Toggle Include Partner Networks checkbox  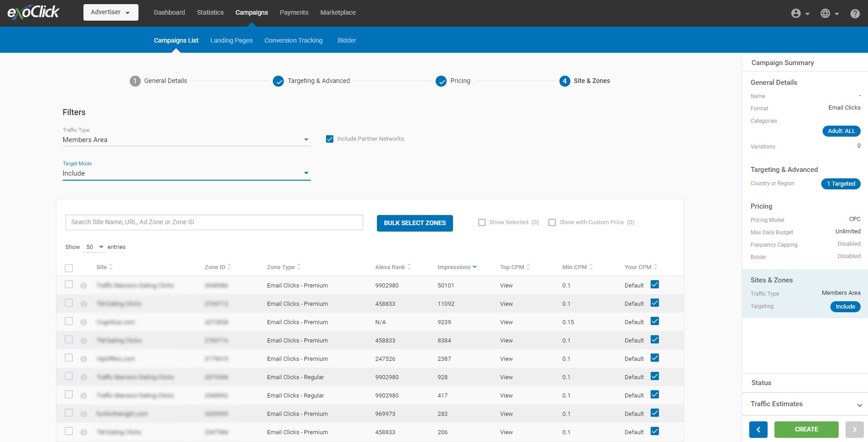click(329, 139)
